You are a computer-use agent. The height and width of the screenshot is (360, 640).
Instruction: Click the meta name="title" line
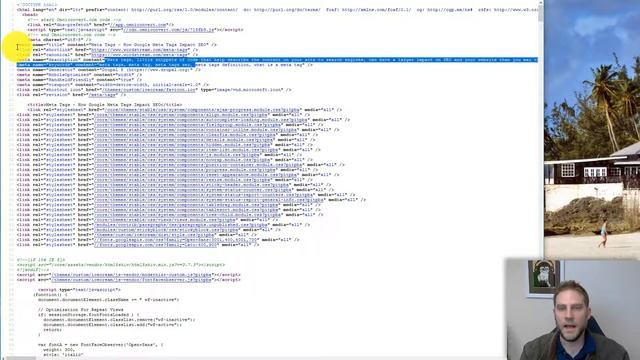point(116,44)
